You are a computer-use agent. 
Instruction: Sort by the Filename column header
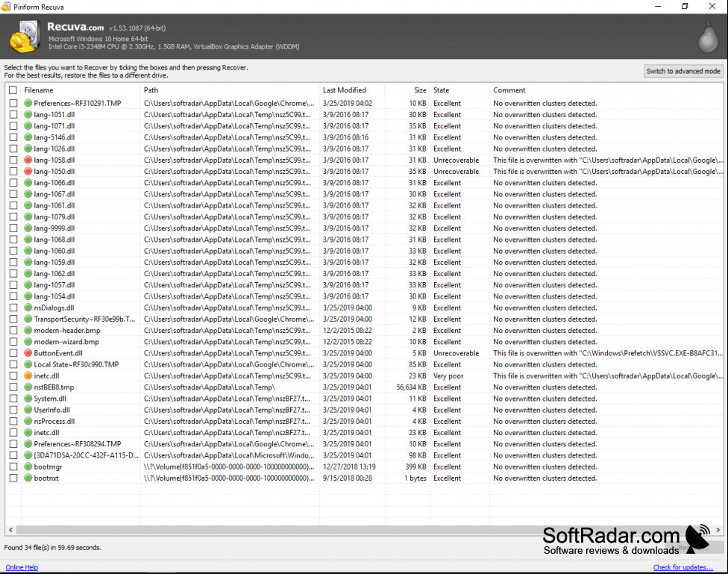point(81,90)
